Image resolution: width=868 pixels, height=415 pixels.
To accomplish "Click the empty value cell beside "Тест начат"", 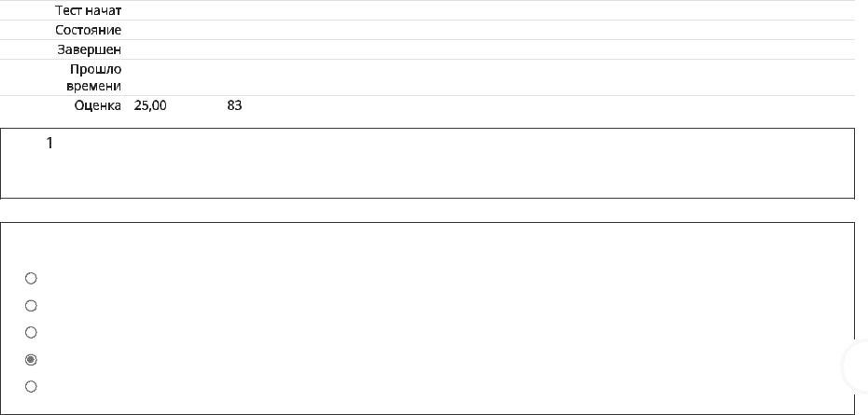I will [x=490, y=10].
